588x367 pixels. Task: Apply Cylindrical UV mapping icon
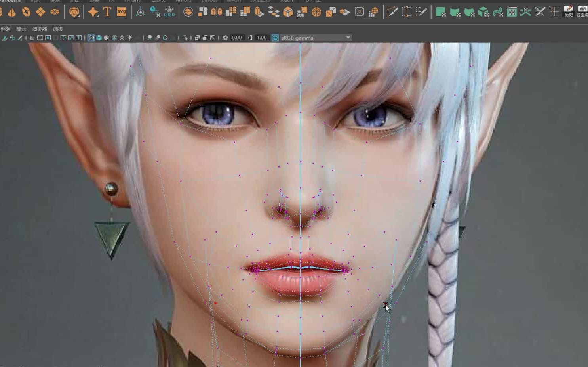click(455, 12)
